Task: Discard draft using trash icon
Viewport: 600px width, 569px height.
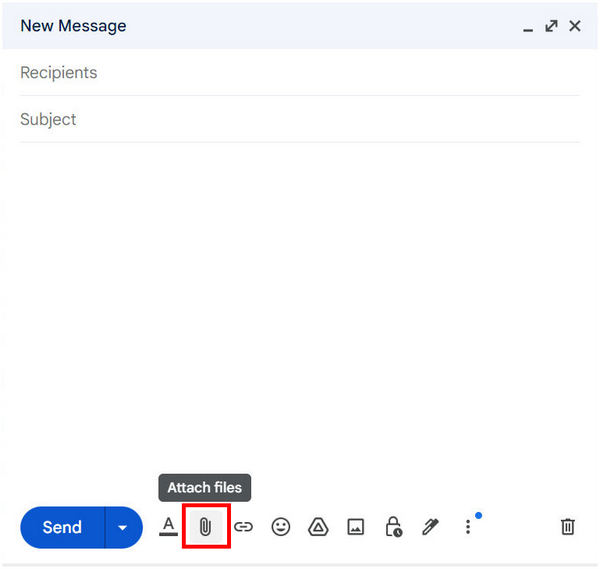Action: click(x=567, y=527)
